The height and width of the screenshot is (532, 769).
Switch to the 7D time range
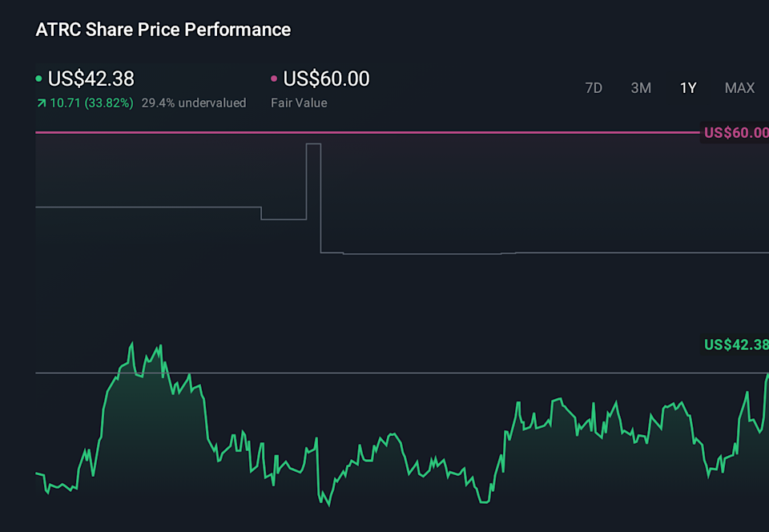pos(594,88)
